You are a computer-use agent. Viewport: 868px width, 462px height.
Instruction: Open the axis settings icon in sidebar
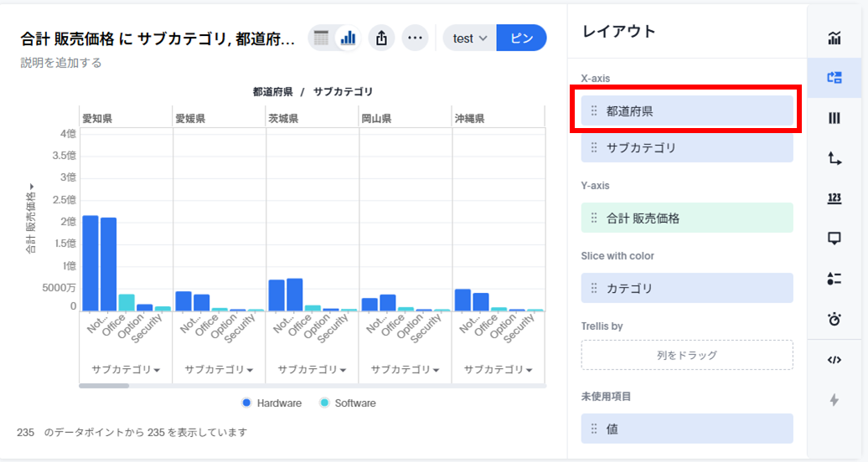tap(834, 158)
